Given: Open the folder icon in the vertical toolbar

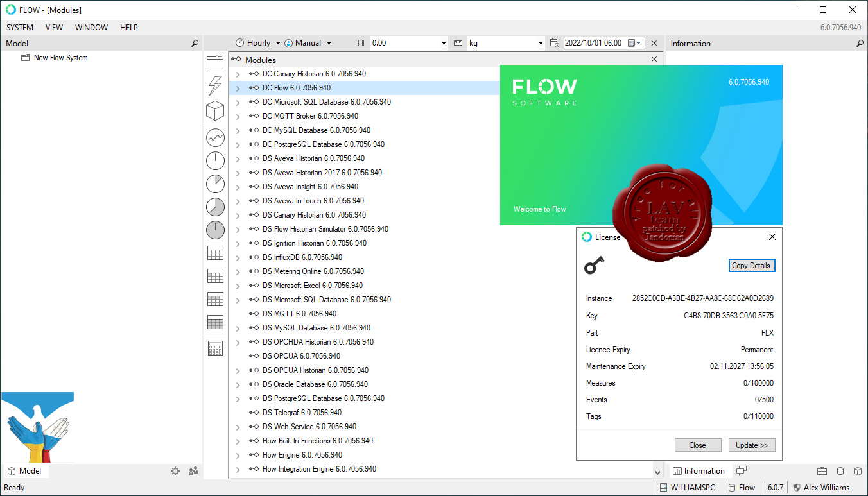Looking at the screenshot, I should click(215, 62).
